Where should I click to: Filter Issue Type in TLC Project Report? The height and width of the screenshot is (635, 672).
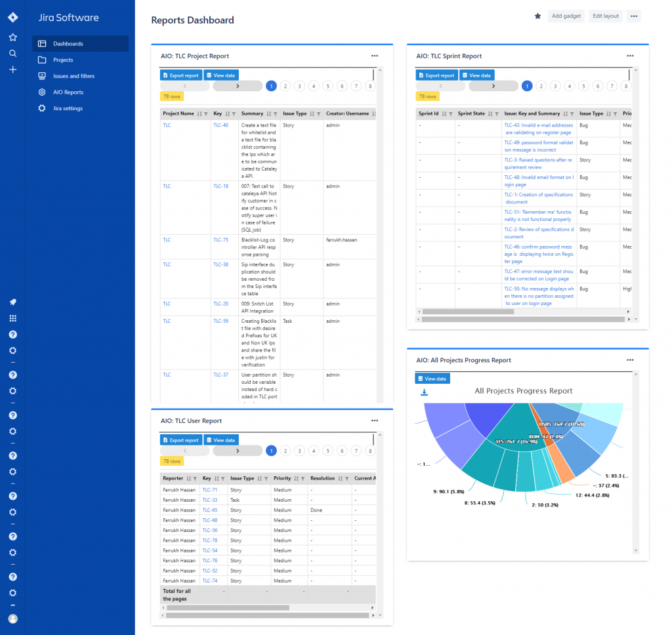(318, 113)
